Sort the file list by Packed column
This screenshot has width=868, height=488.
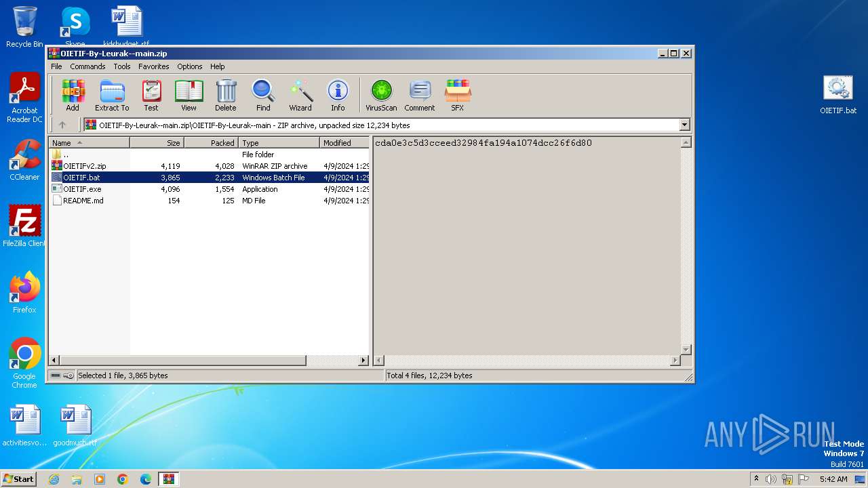(x=211, y=143)
